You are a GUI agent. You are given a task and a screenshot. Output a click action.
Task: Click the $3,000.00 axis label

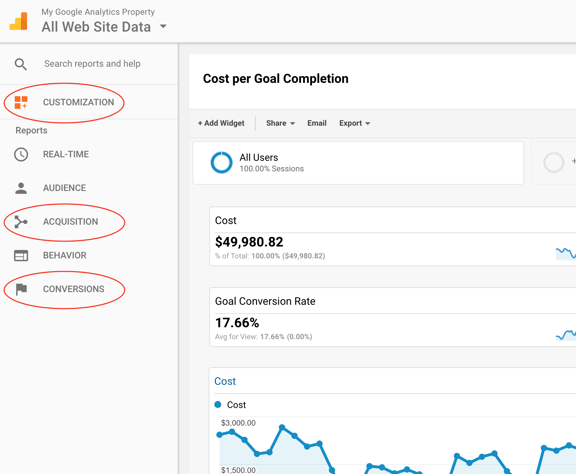238,423
